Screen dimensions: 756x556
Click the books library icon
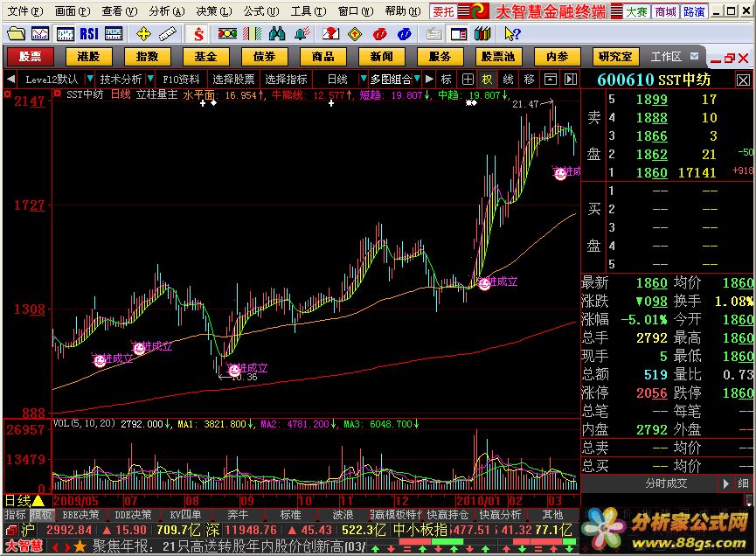tap(482, 34)
